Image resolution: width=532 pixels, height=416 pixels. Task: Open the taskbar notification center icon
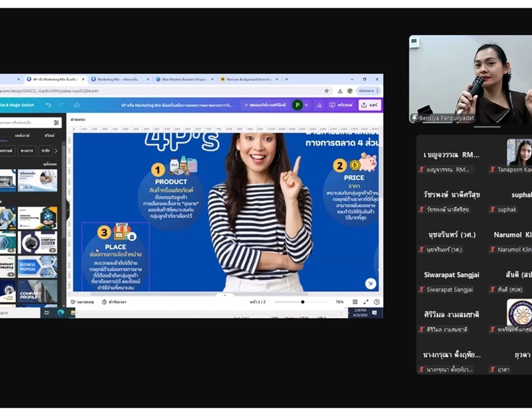[374, 313]
